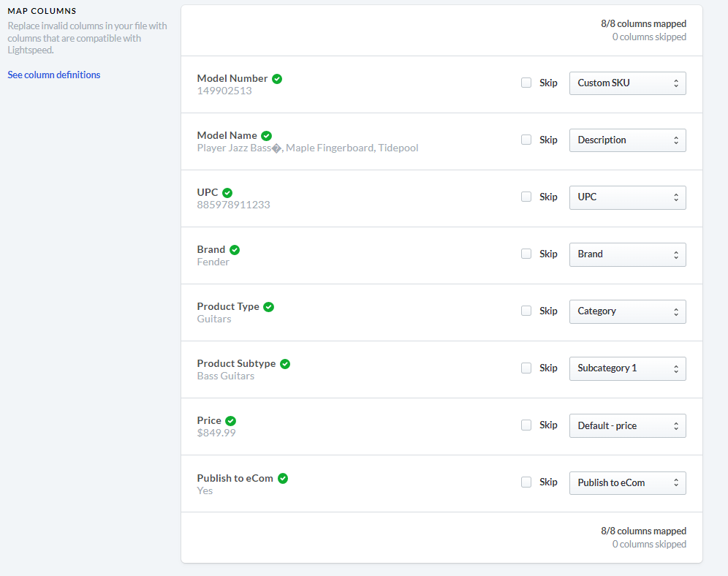Expand the Description mapping dropdown
728x576 pixels.
(627, 140)
